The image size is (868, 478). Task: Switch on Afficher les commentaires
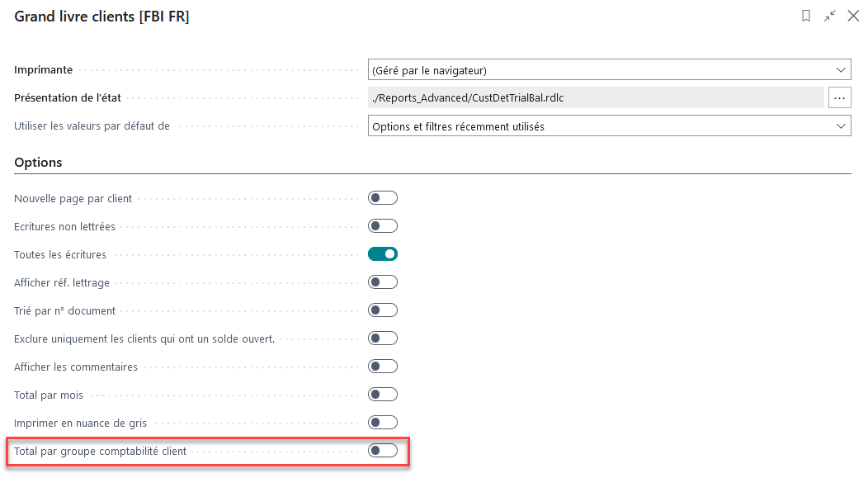tap(383, 367)
